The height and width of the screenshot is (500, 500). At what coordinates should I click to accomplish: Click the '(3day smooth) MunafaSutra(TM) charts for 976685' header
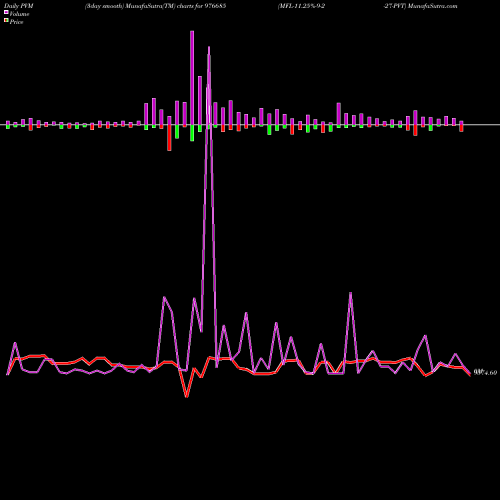(155, 6)
